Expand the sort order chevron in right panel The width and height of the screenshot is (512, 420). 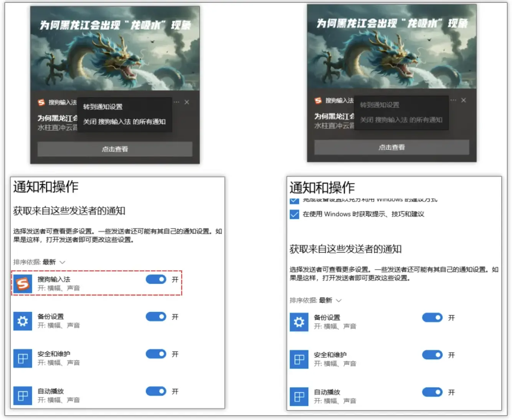pos(339,301)
